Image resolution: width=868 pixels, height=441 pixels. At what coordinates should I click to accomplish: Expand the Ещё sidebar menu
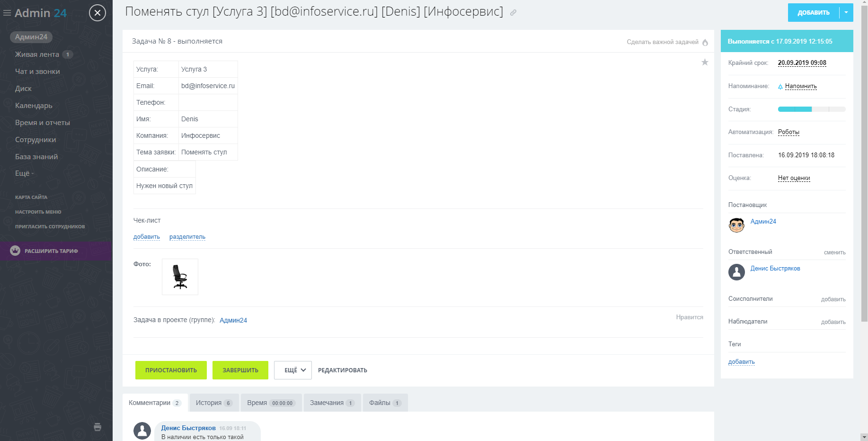[x=24, y=173]
